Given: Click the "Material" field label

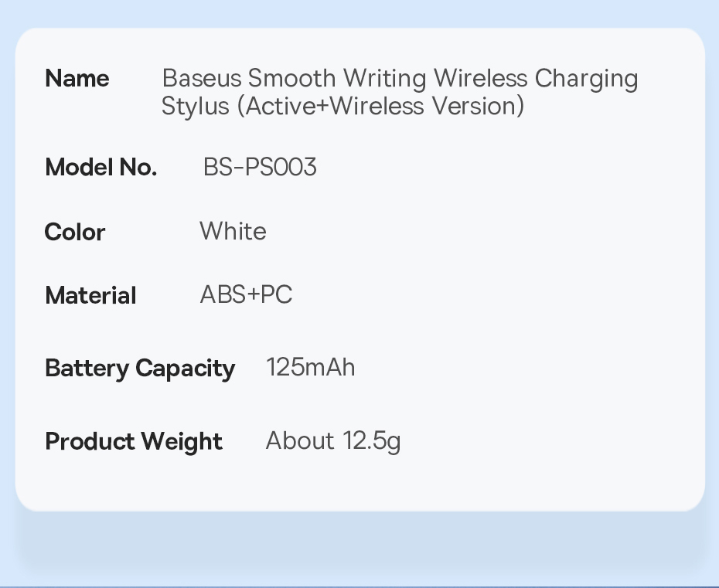Looking at the screenshot, I should [x=90, y=295].
